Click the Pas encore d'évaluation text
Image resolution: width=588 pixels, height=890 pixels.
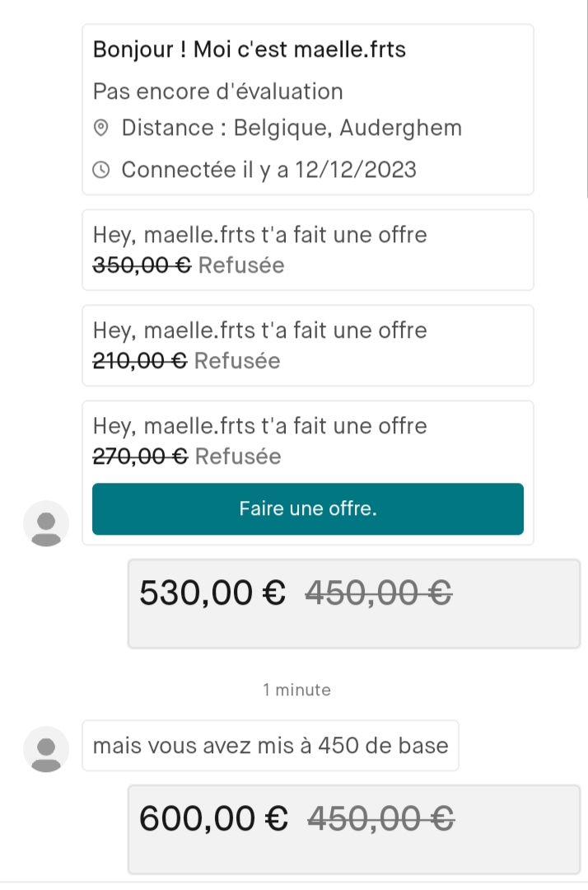217,91
